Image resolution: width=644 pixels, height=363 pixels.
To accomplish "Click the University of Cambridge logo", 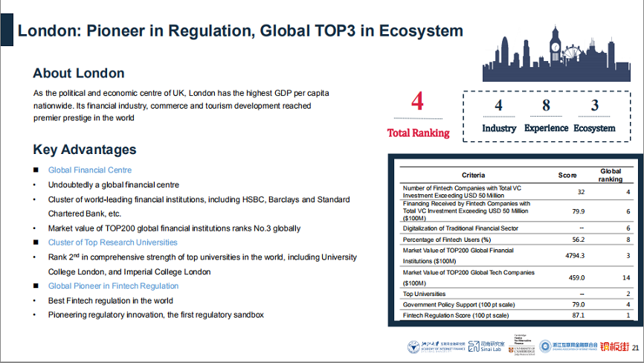I will [521, 344].
